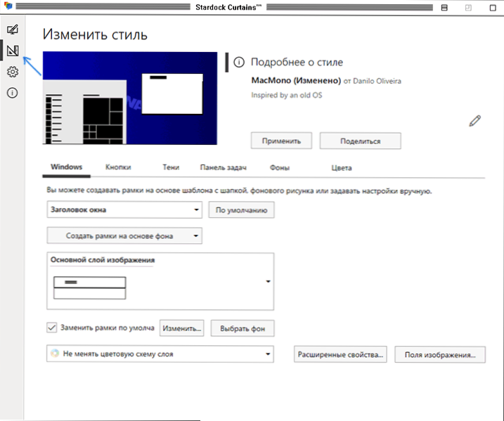The image size is (504, 421).
Task: Click the Inspired by an old OS description
Action: click(286, 95)
